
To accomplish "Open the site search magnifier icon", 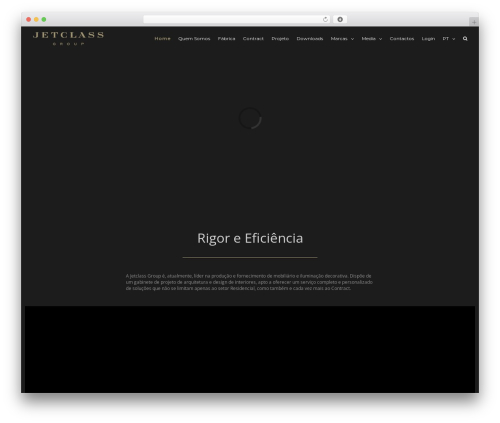I will point(465,39).
